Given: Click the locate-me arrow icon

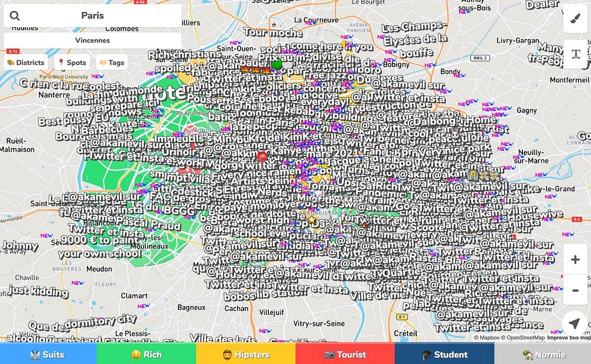Looking at the screenshot, I should 574,323.
